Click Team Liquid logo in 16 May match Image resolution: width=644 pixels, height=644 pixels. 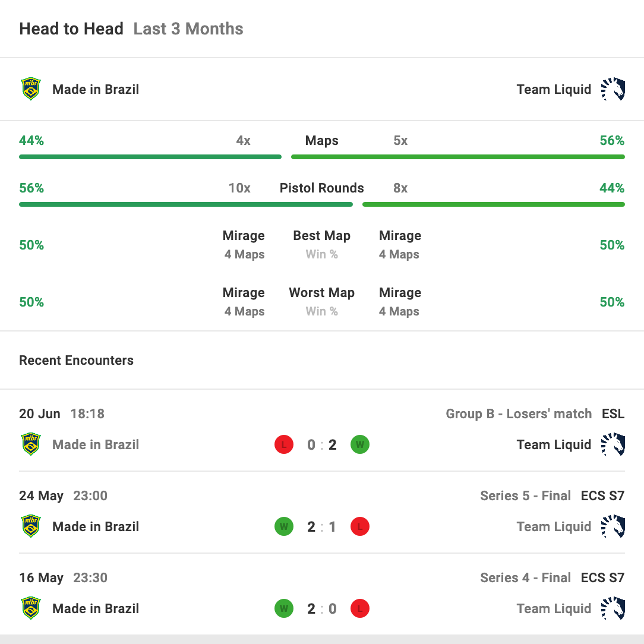point(613,608)
